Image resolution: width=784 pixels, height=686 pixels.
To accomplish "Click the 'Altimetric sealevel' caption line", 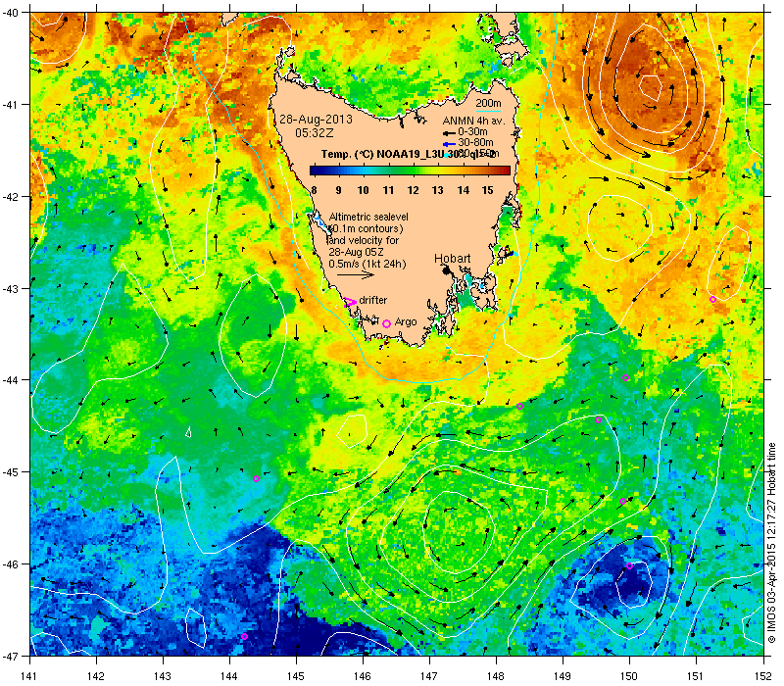I will [x=368, y=217].
